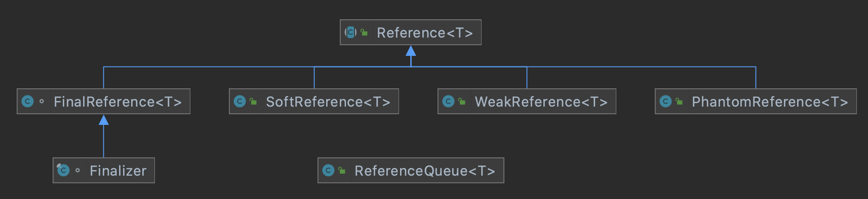Select the ReferenceQueue<T> node
This screenshot has width=868, height=199.
(x=411, y=171)
